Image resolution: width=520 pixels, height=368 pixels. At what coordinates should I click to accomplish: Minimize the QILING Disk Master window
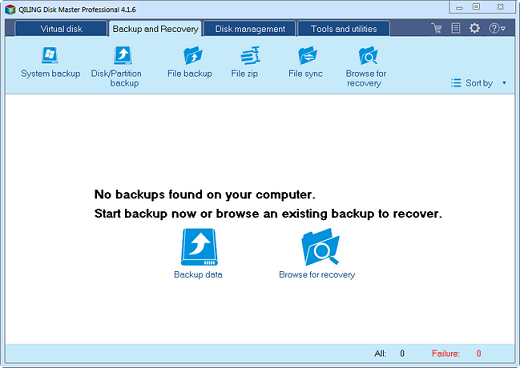459,7
